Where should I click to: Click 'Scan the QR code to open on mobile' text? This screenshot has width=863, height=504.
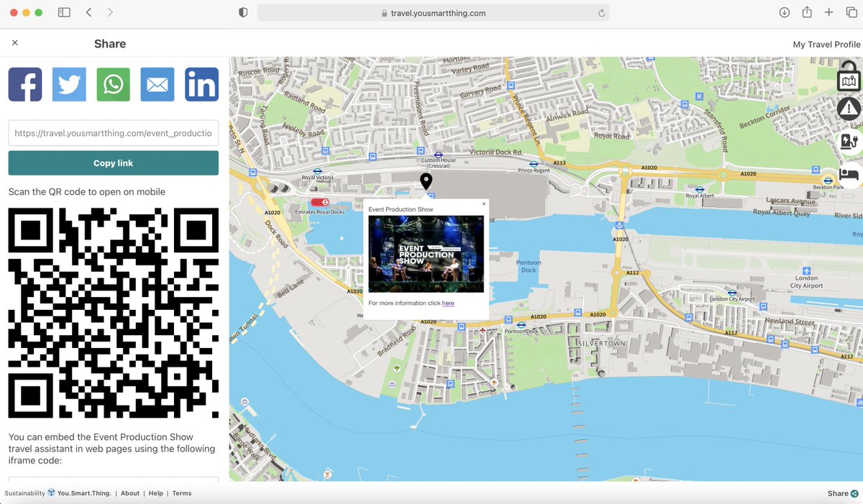(87, 192)
